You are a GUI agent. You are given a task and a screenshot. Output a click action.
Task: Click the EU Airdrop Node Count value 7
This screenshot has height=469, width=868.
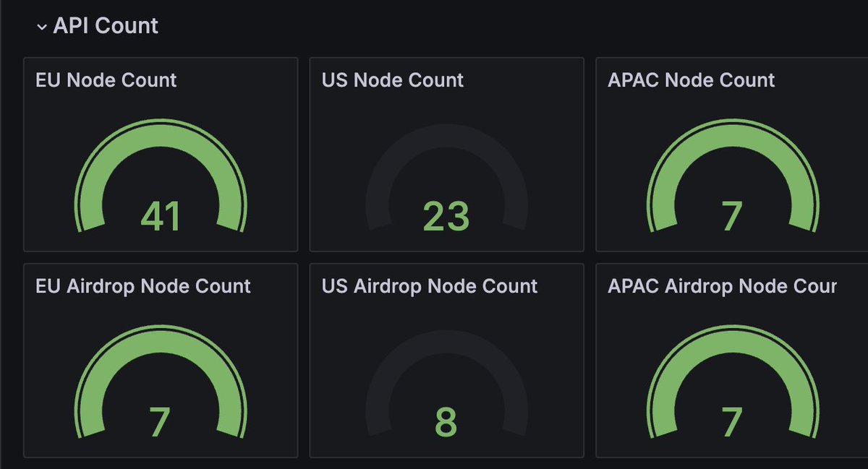click(x=160, y=423)
